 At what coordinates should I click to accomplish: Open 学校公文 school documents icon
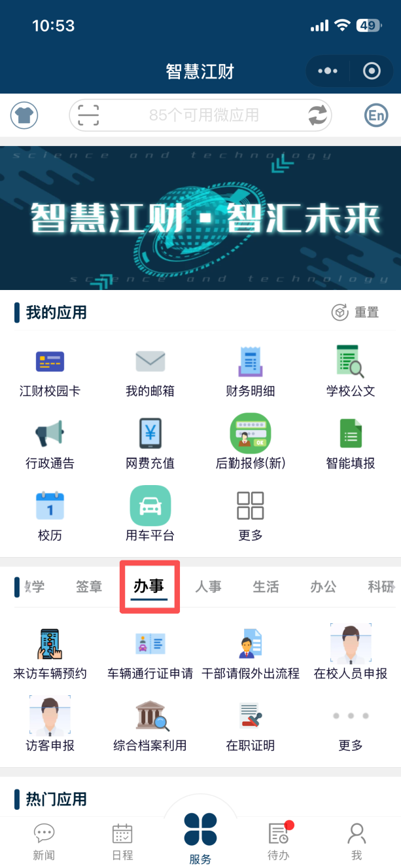point(350,361)
